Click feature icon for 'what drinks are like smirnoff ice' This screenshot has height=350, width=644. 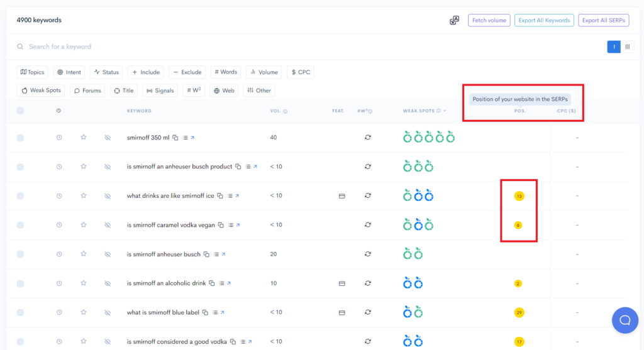pyautogui.click(x=341, y=196)
